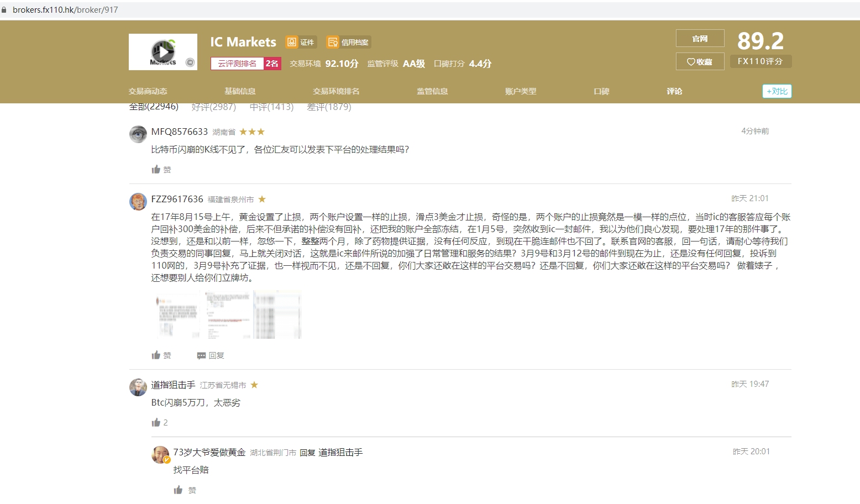The image size is (860, 504).
Task: Open the third attached image thumbnail
Action: tap(278, 314)
